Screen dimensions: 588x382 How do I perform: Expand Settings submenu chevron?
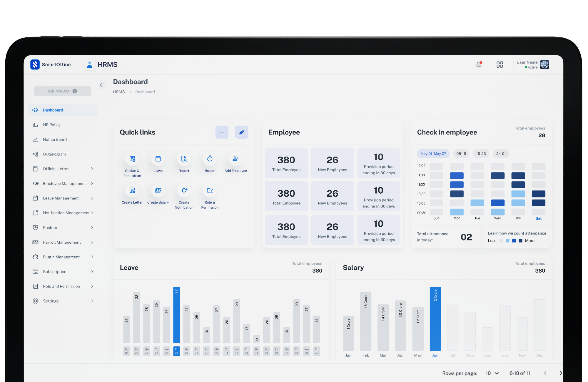tap(92, 301)
